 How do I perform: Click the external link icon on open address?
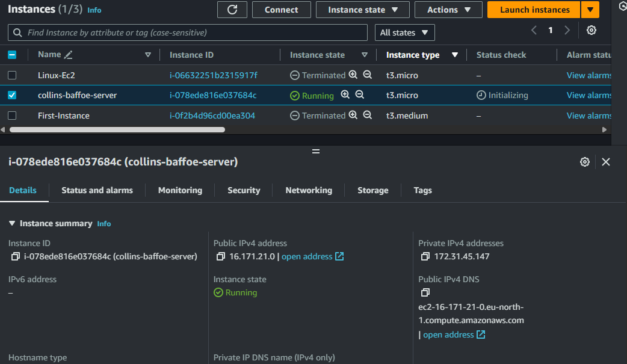click(x=341, y=256)
